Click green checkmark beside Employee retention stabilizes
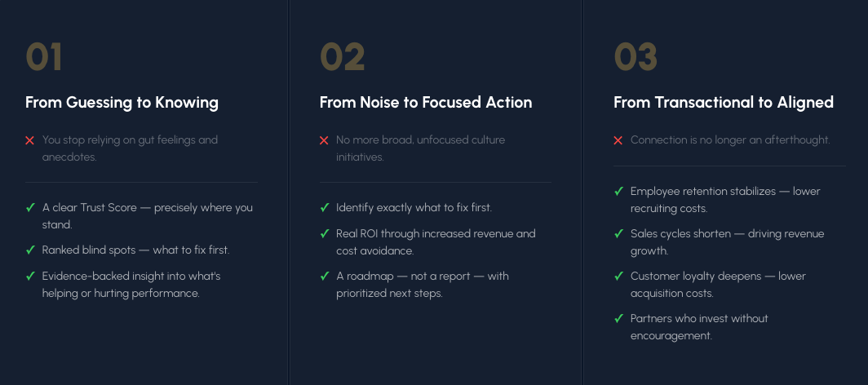The height and width of the screenshot is (385, 868). [x=619, y=191]
